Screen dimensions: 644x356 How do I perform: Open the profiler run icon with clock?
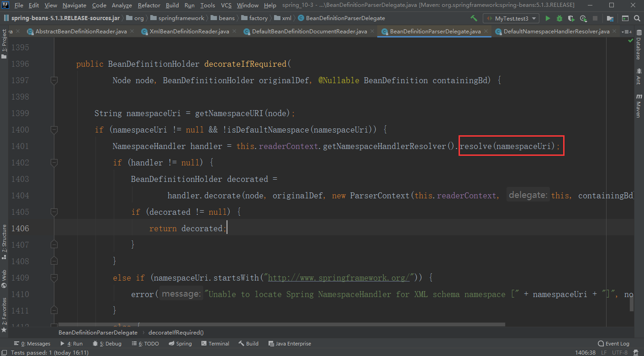(x=583, y=18)
